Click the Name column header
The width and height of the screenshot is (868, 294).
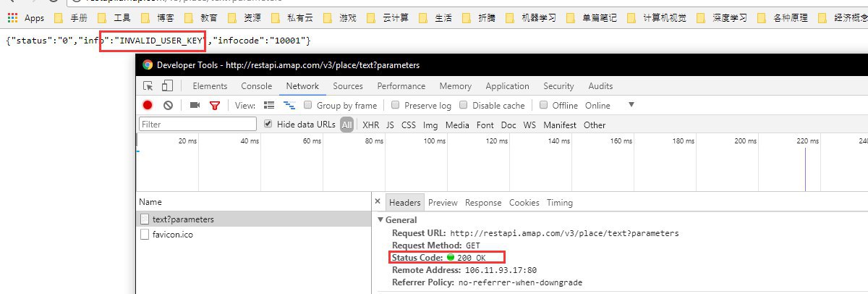pyautogui.click(x=150, y=202)
